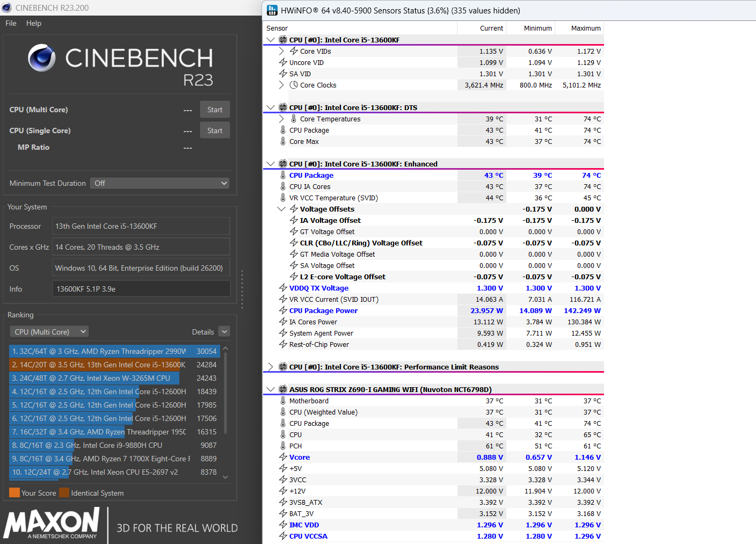756x544 pixels.
Task: Click chip icon of Performance Limit Reasons group
Action: pos(283,367)
